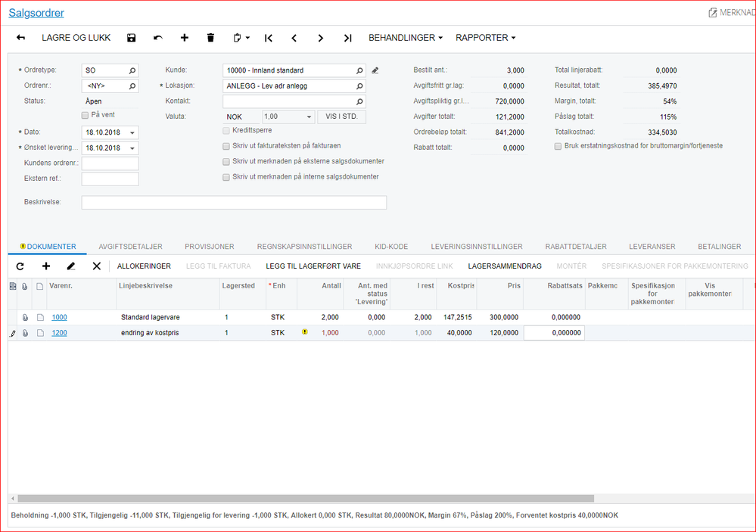Click the undo arrow icon
The height and width of the screenshot is (532, 756).
click(157, 38)
